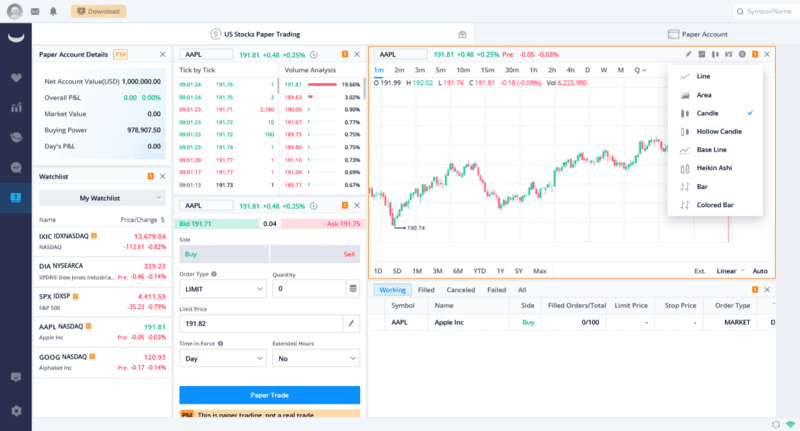
Task: Toggle Auto scale on the chart
Action: [x=760, y=271]
